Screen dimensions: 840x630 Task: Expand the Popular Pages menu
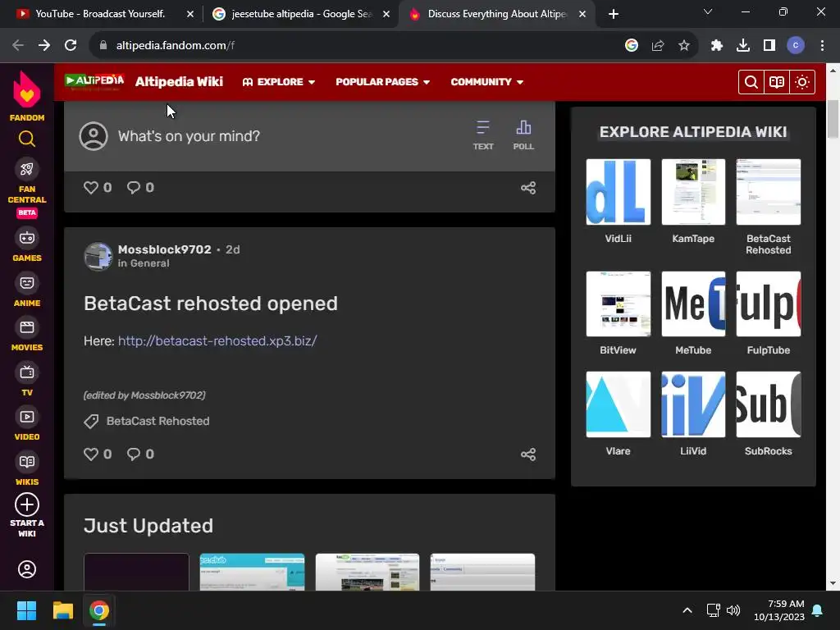pyautogui.click(x=382, y=82)
